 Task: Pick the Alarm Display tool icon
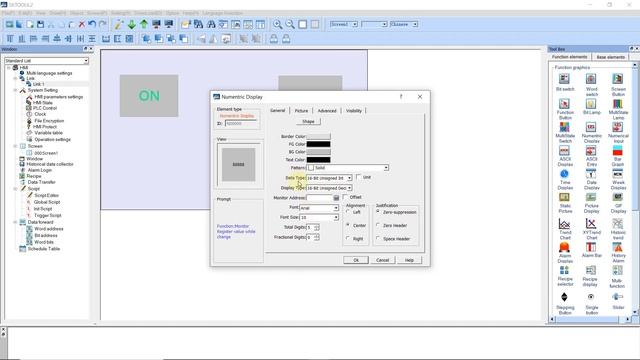click(x=564, y=247)
